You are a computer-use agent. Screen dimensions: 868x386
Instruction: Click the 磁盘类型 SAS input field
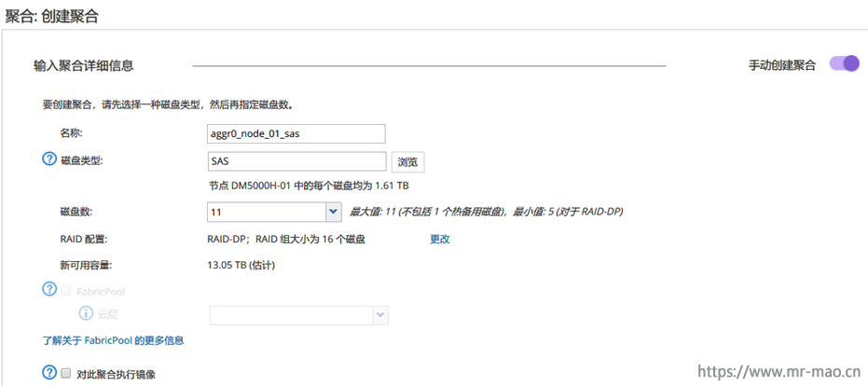(x=296, y=161)
